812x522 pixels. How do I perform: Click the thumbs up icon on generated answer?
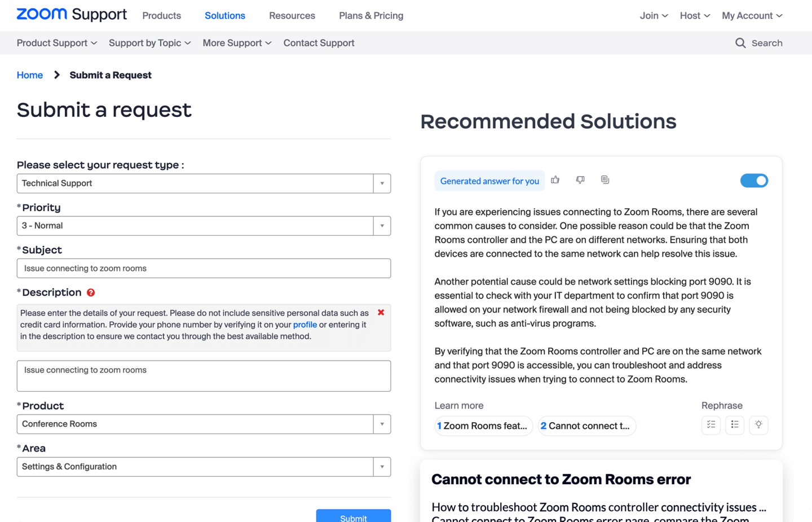point(555,180)
